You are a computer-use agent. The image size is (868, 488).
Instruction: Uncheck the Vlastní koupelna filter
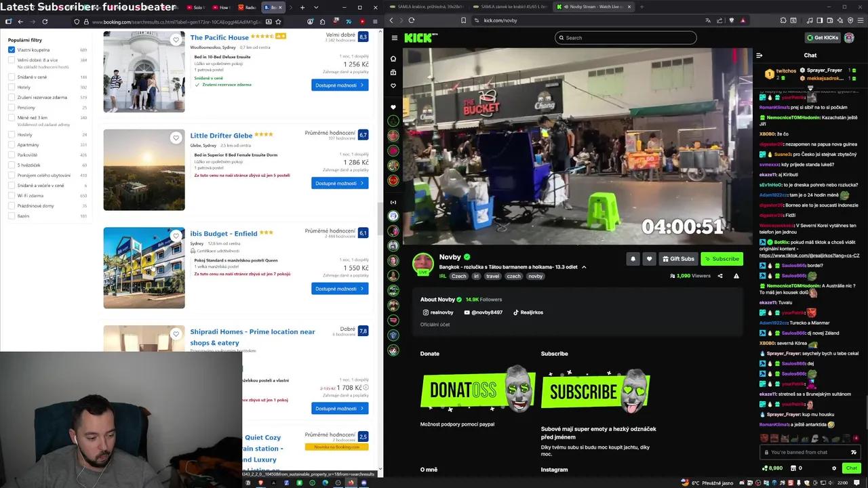click(12, 50)
